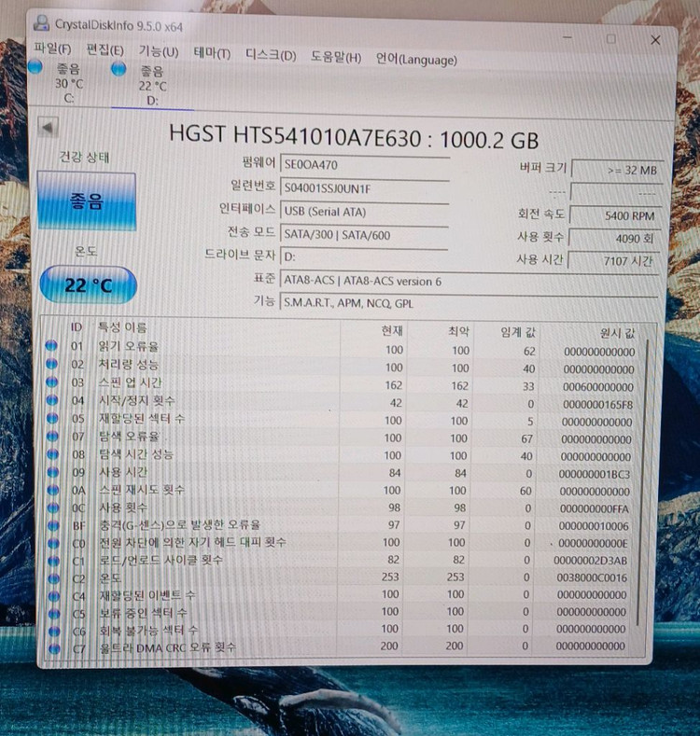Click the transfer mode field SATA/300 | SATA/600
Viewport: 700px width, 736px height.
coord(364,234)
